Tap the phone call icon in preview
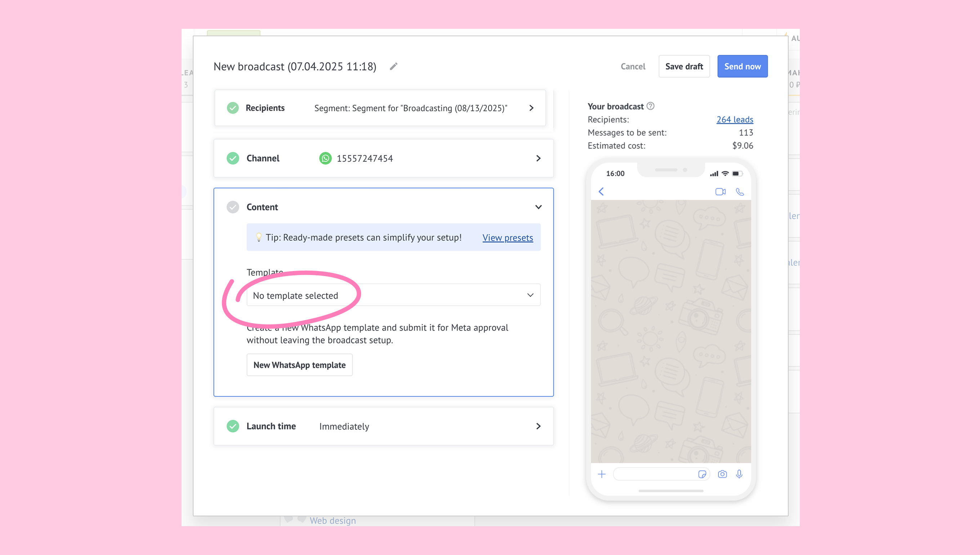 click(740, 192)
